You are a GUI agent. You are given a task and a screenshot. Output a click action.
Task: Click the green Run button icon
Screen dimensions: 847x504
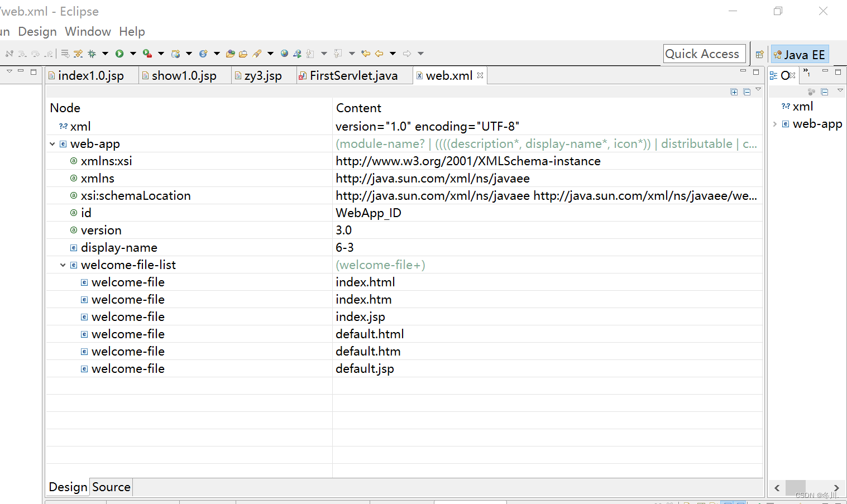click(x=119, y=54)
